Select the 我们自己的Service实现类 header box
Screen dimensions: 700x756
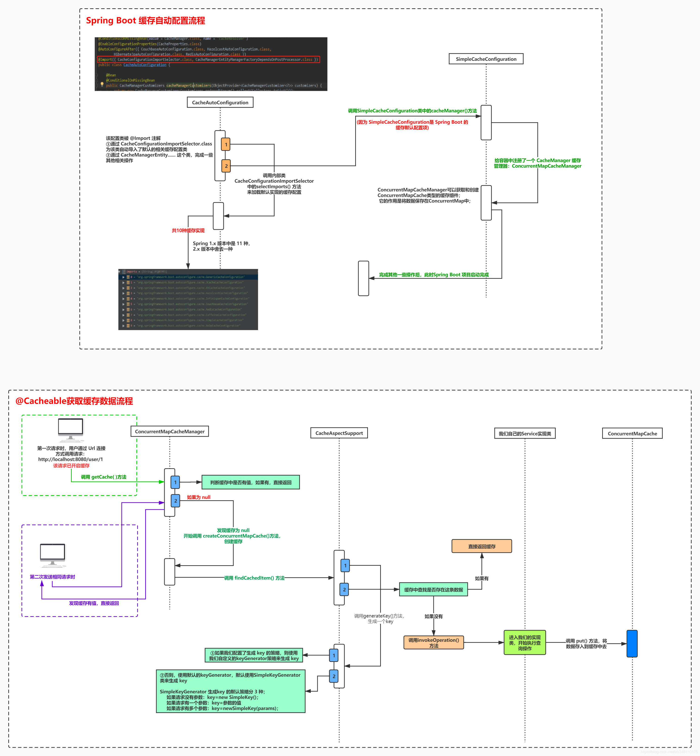(x=525, y=433)
